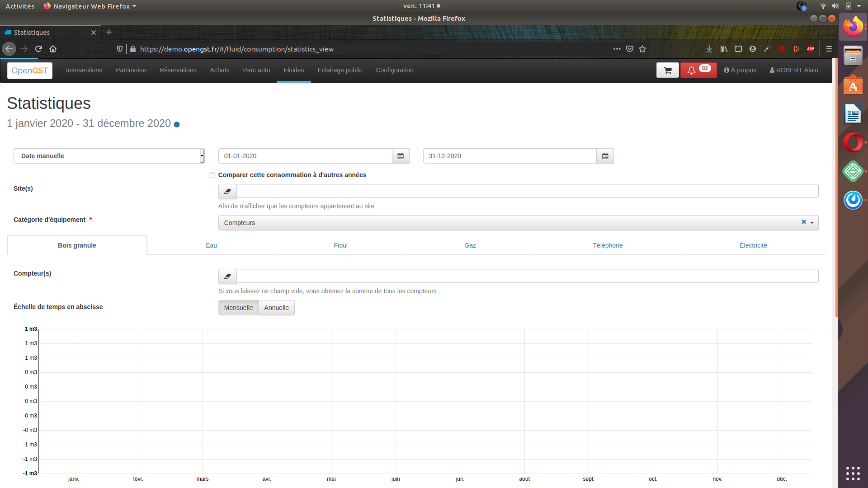868x488 pixels.
Task: Open the notifications bell with 82 badge
Action: (x=698, y=70)
